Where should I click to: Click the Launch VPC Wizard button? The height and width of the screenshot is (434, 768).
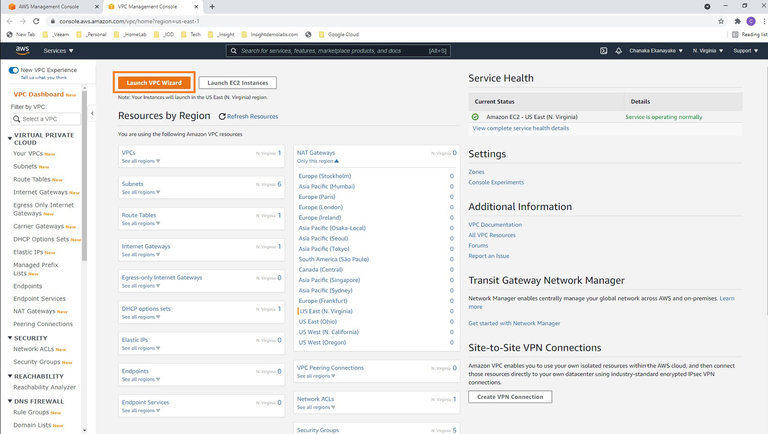point(154,82)
